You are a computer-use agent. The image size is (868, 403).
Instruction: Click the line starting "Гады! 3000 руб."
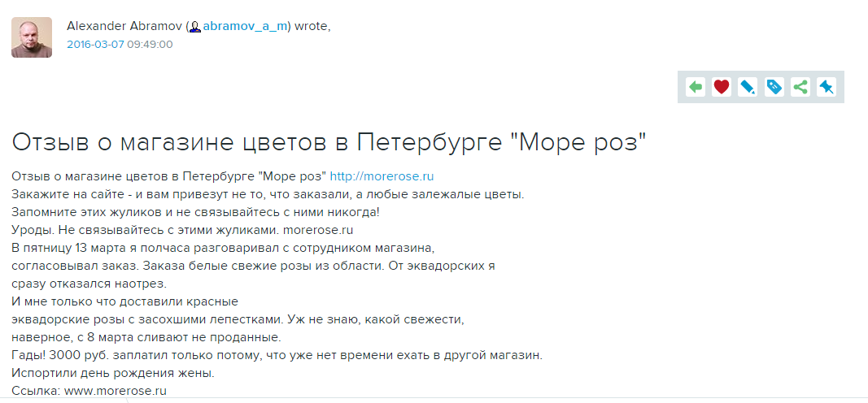click(x=277, y=355)
